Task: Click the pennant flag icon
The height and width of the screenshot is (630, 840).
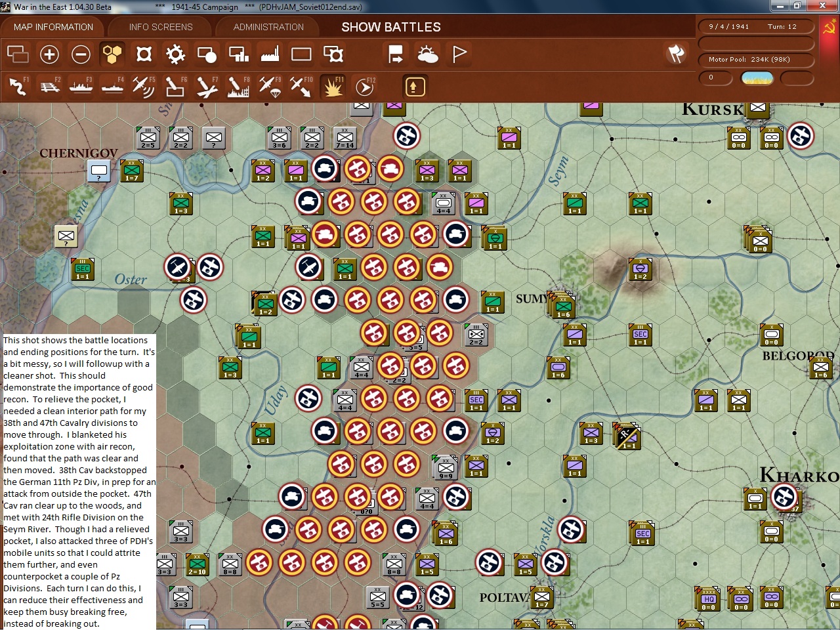Action: [459, 54]
